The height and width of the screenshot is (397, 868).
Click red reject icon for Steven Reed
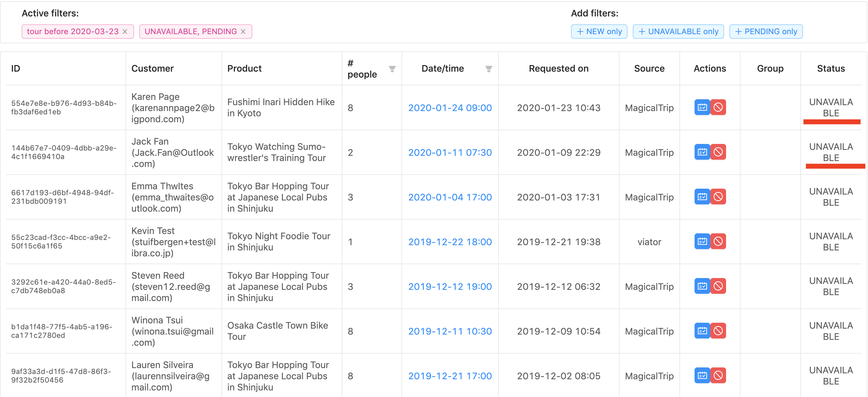click(x=718, y=286)
